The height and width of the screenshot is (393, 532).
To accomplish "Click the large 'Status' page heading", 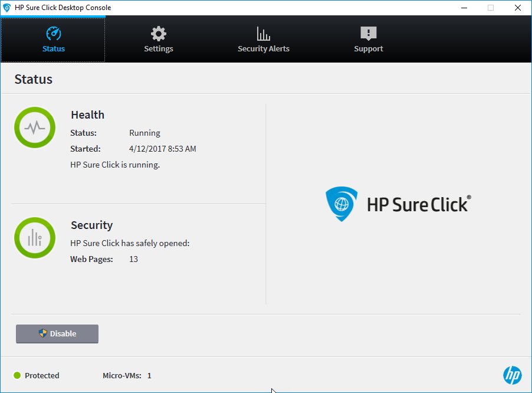I will point(33,79).
